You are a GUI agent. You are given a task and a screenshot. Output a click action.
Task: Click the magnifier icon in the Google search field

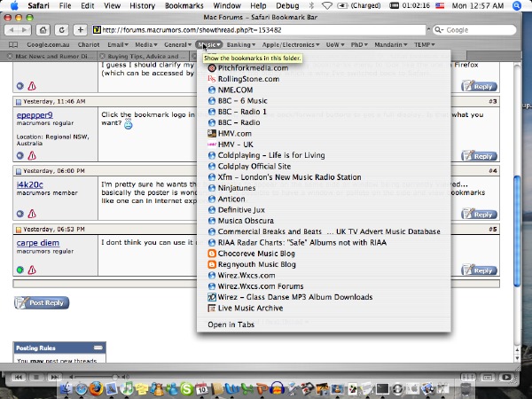click(x=439, y=30)
